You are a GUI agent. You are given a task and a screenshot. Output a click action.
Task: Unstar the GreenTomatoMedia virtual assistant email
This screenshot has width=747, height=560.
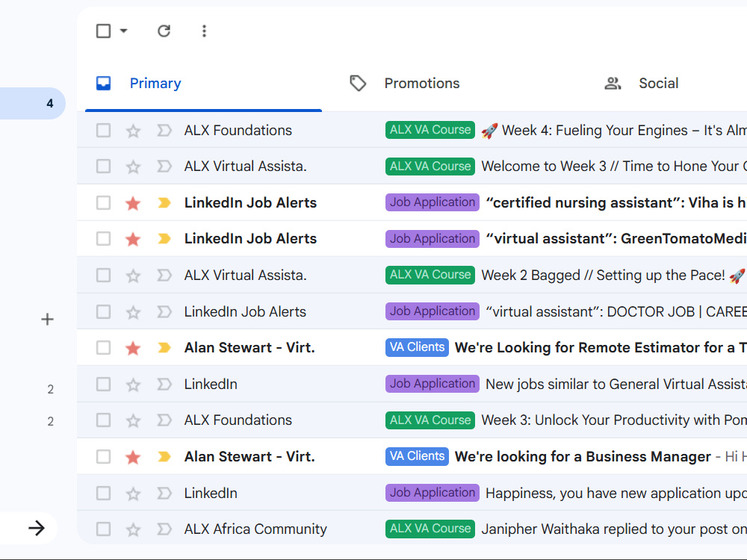133,239
